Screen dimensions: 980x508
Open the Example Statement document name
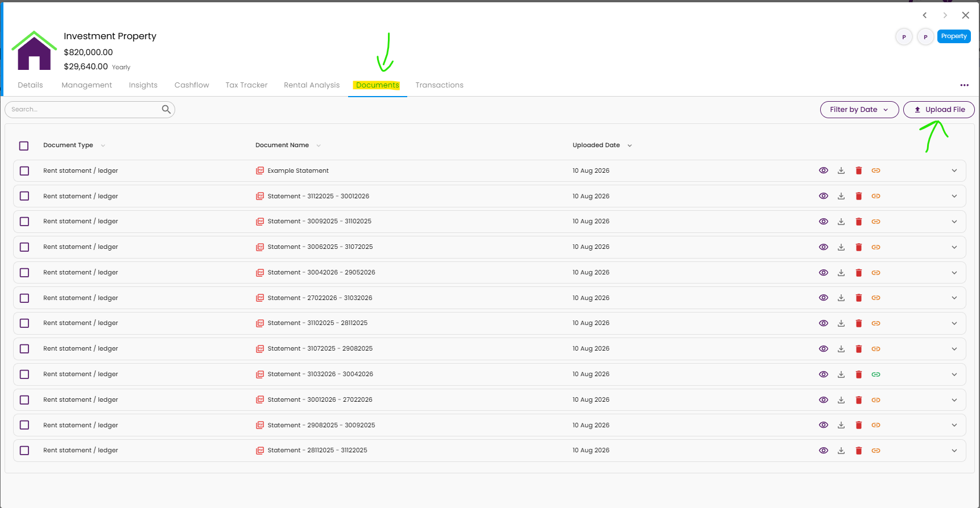(x=298, y=170)
